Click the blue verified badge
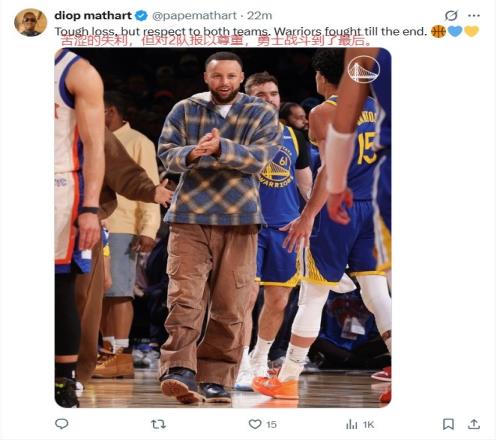 click(141, 15)
